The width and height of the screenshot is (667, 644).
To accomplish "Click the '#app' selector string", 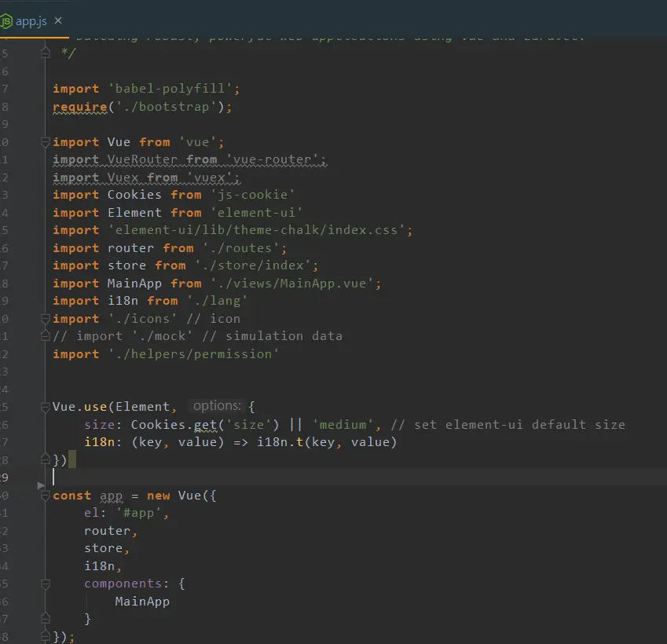I will coord(139,513).
